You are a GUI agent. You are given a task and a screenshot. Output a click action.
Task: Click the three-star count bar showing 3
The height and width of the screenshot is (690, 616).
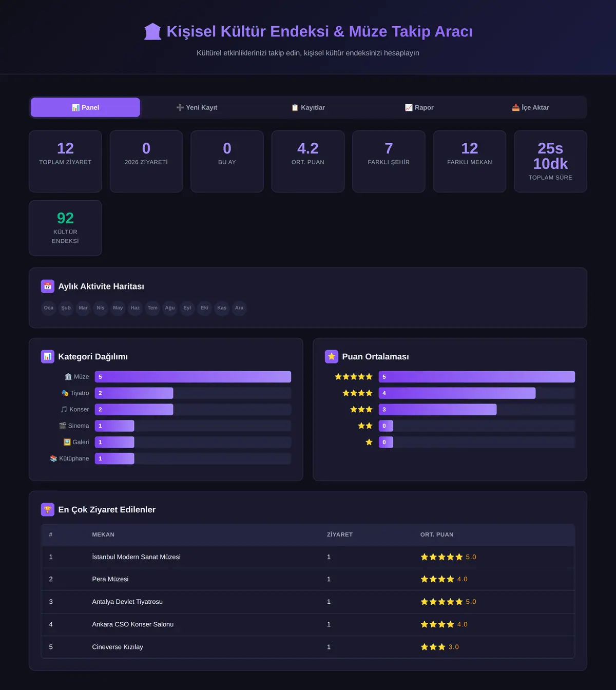437,410
